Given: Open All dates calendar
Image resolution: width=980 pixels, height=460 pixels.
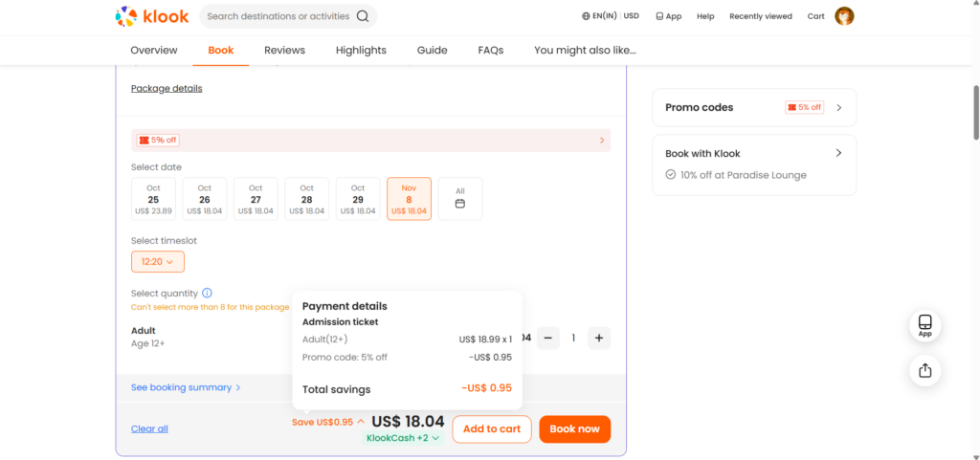Looking at the screenshot, I should pyautogui.click(x=460, y=199).
